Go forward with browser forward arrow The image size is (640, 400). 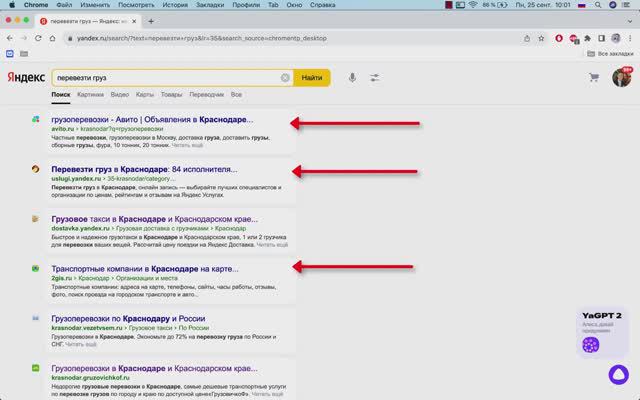click(x=24, y=38)
